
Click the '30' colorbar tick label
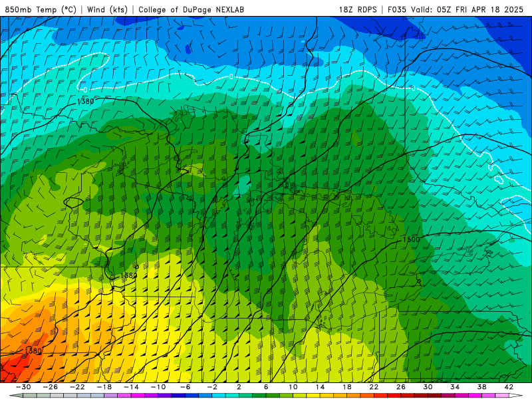pyautogui.click(x=428, y=387)
